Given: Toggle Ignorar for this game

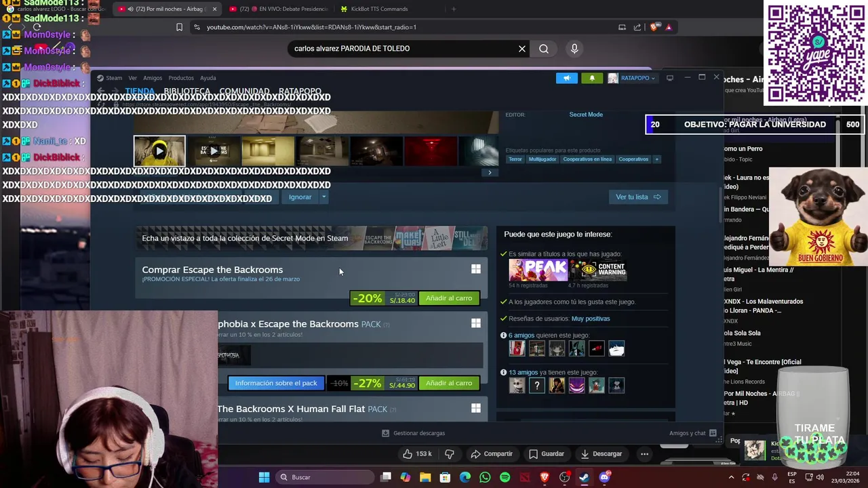Looking at the screenshot, I should [x=300, y=197].
